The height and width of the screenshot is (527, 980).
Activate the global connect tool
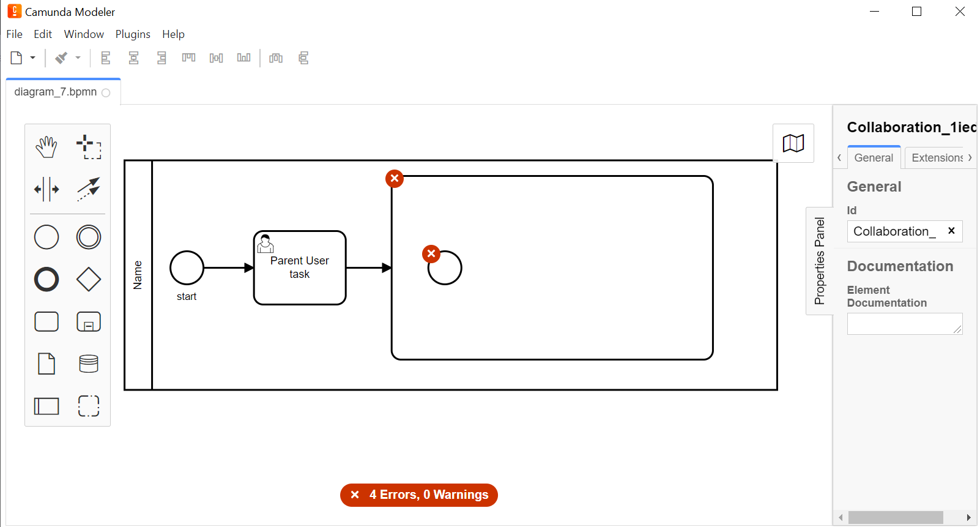coord(89,189)
